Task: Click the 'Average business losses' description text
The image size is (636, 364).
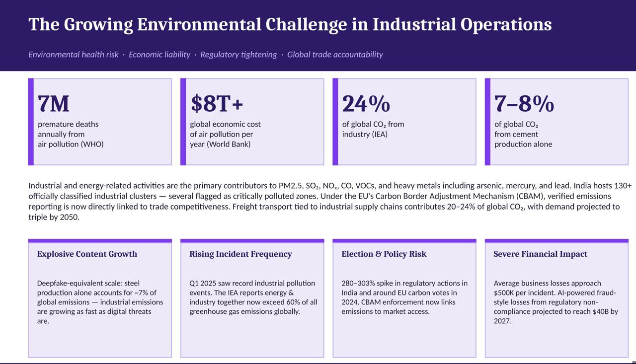Action: 556,302
